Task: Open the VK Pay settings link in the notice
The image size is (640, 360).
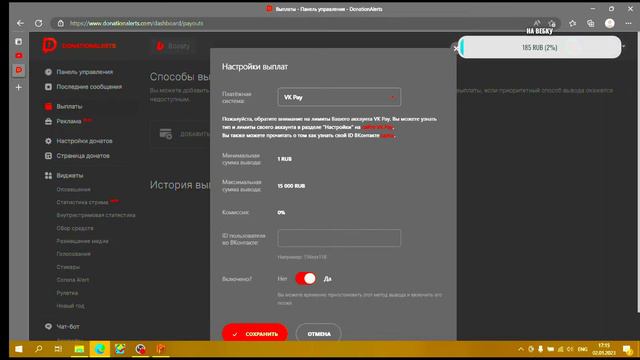Action: point(377,127)
